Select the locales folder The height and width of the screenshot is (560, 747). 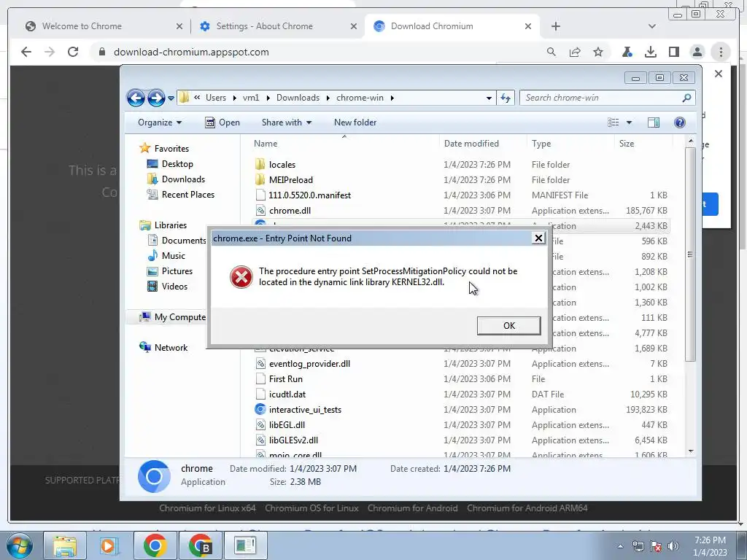click(282, 165)
